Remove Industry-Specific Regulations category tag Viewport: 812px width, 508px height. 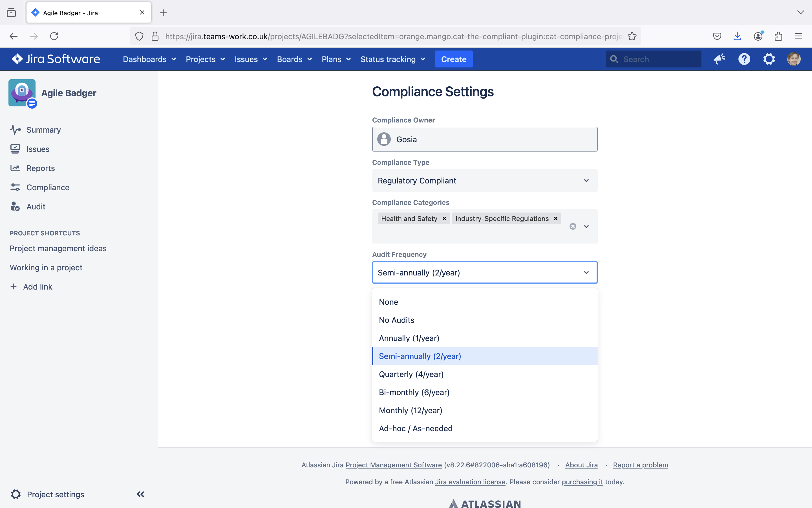point(556,218)
